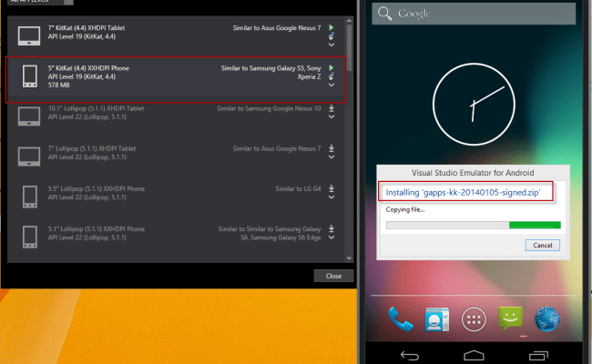
Task: Open the Messaging app in emulator
Action: pyautogui.click(x=510, y=318)
